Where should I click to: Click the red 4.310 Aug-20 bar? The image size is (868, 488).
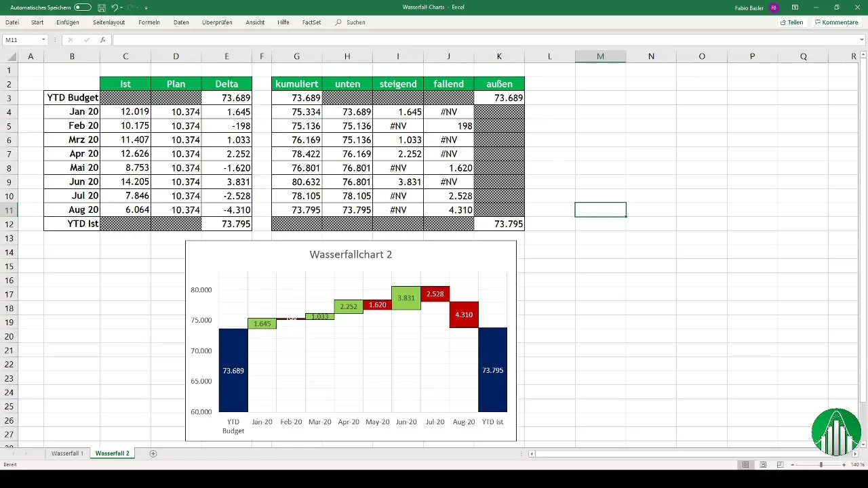pyautogui.click(x=464, y=314)
